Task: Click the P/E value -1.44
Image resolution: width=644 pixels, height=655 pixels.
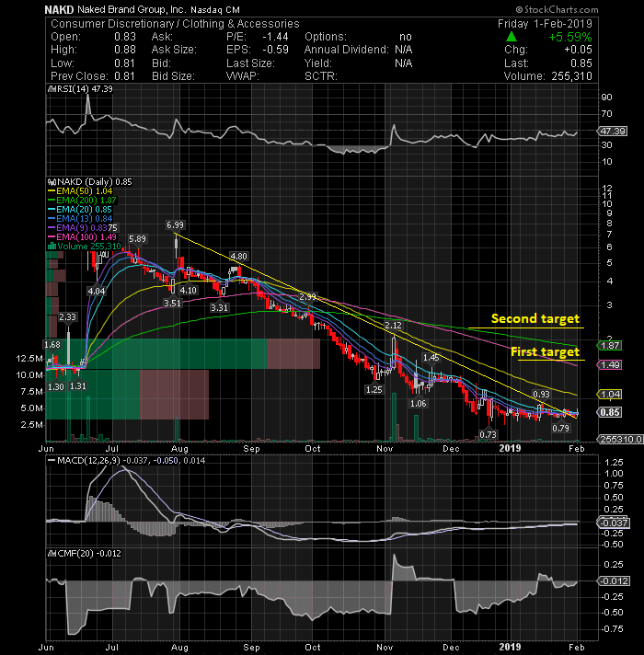Action: 275,37
